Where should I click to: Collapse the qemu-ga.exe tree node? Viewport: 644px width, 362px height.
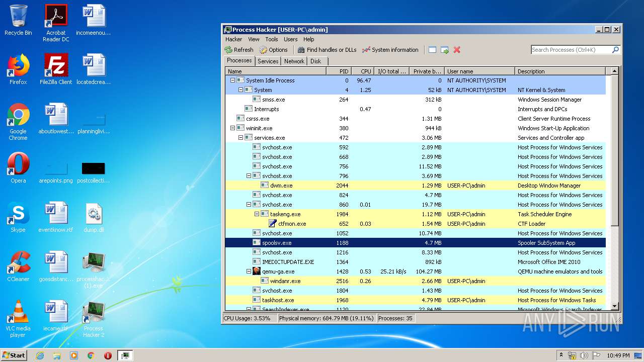249,271
